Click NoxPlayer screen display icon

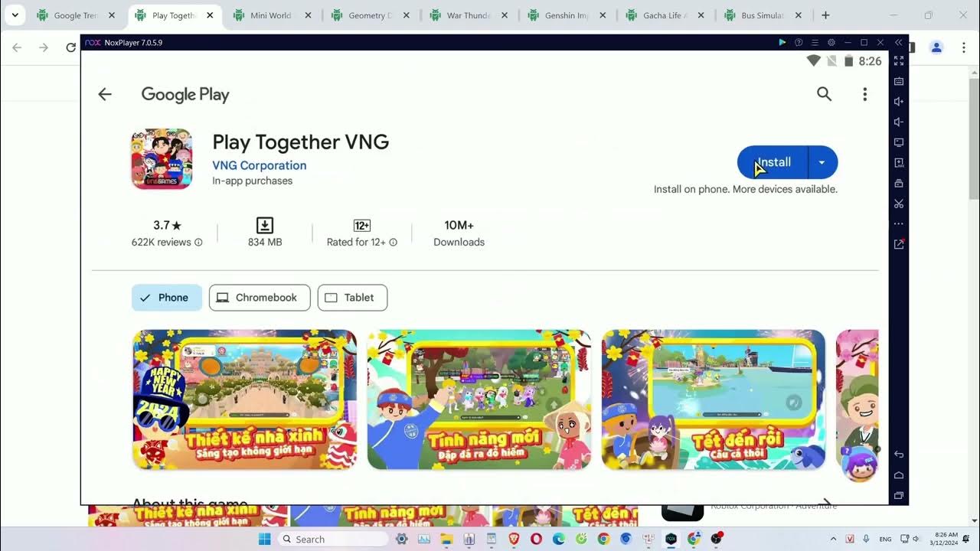pyautogui.click(x=899, y=142)
